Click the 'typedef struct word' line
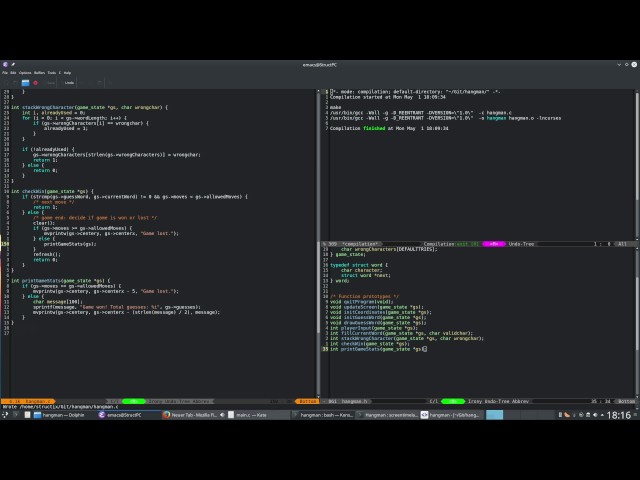 click(359, 265)
